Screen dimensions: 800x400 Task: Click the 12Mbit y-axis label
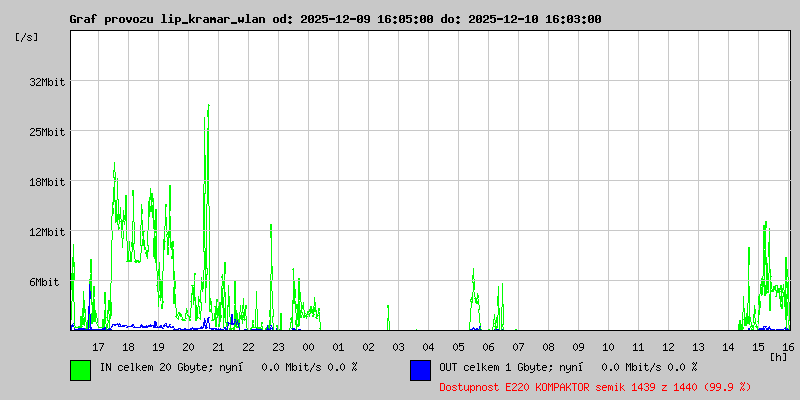click(x=46, y=232)
